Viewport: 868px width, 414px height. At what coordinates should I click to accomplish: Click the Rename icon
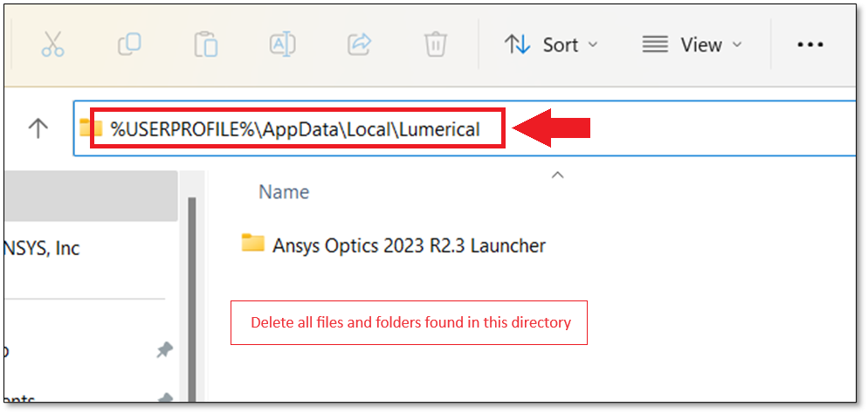coord(282,45)
